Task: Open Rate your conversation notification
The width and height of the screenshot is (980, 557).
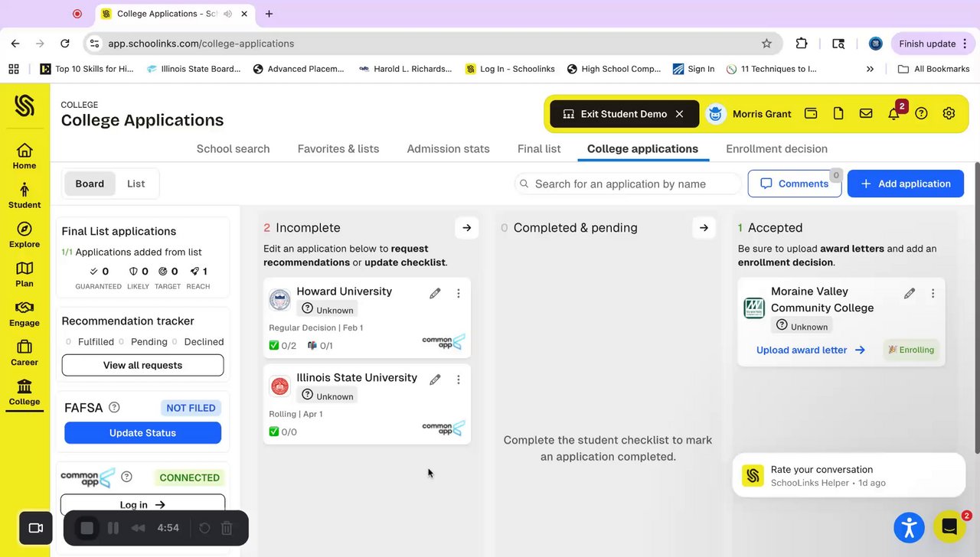Action: click(849, 475)
